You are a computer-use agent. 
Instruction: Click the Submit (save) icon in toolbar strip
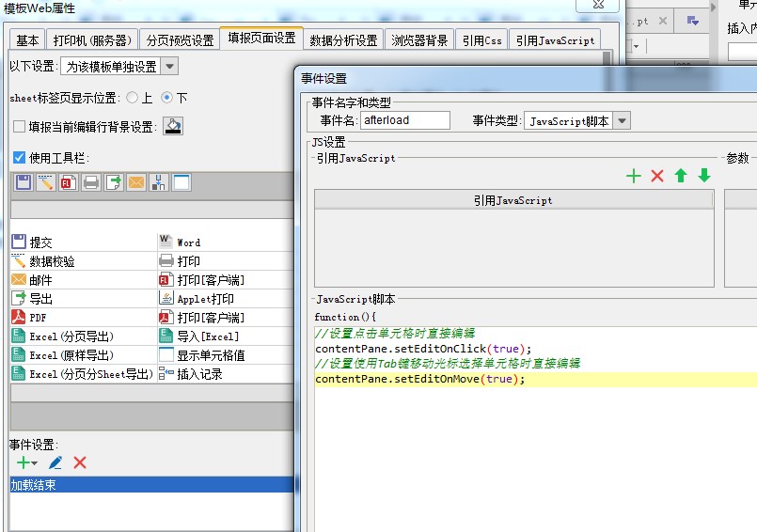click(24, 182)
